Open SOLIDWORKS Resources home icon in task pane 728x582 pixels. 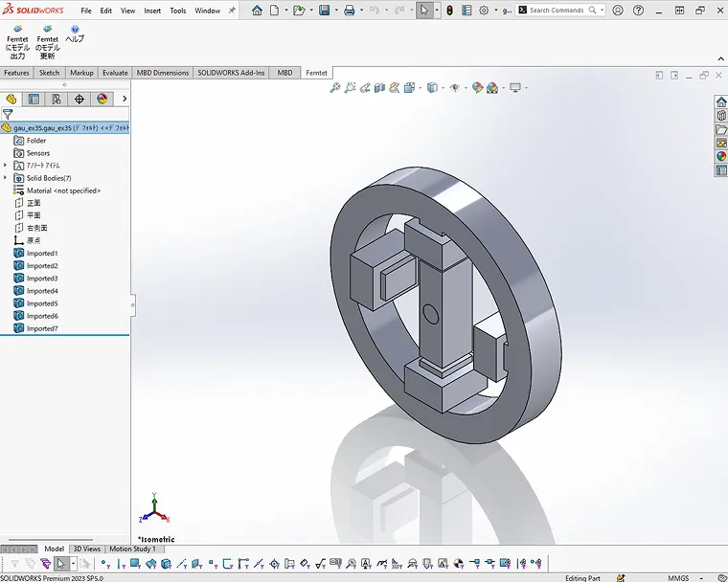tap(721, 102)
